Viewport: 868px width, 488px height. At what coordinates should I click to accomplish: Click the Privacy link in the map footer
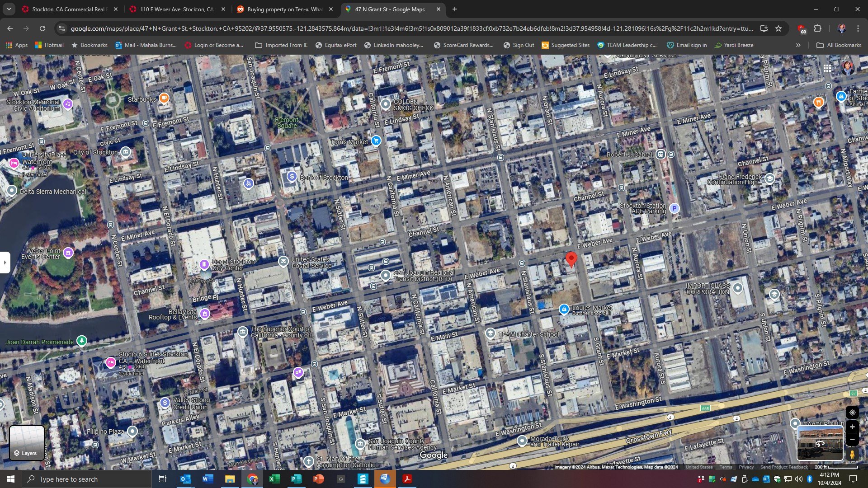point(746,467)
